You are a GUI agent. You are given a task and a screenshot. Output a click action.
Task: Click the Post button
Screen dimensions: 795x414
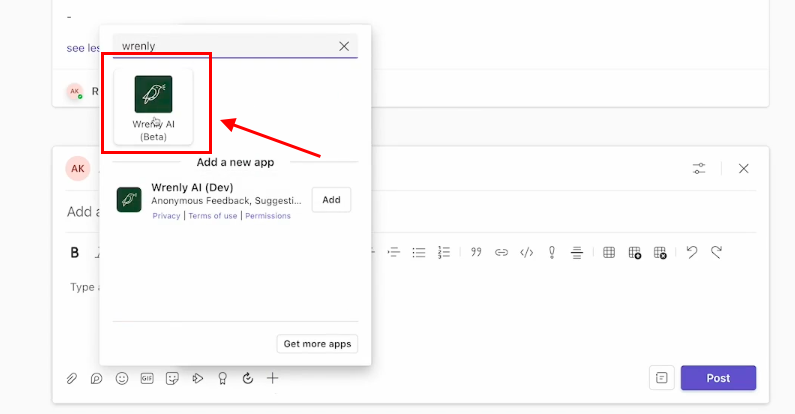718,378
